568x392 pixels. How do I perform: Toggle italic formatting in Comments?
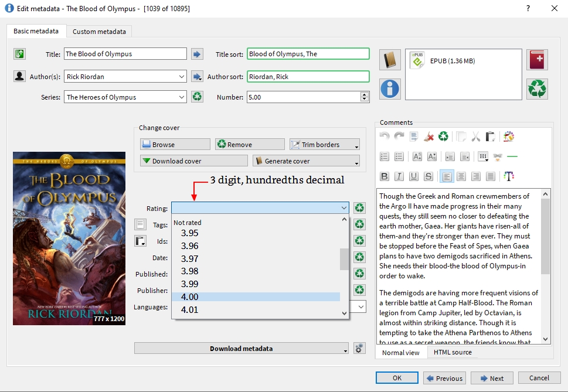[x=399, y=176]
